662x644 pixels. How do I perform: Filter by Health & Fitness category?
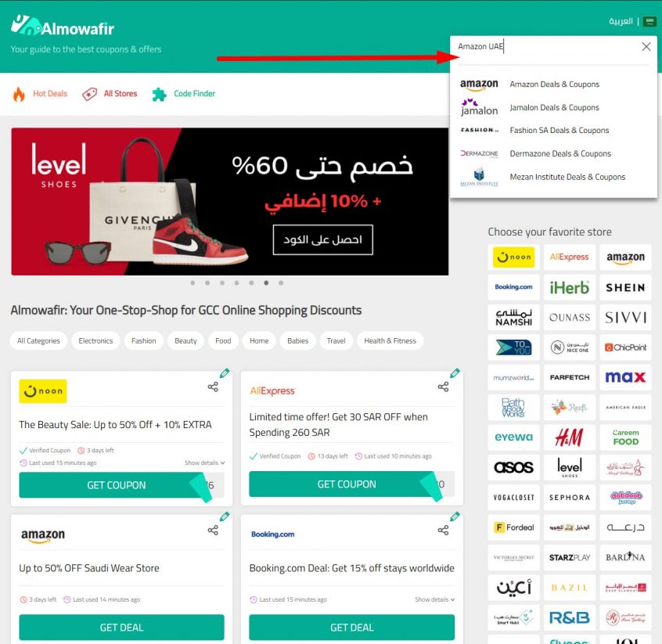point(390,341)
